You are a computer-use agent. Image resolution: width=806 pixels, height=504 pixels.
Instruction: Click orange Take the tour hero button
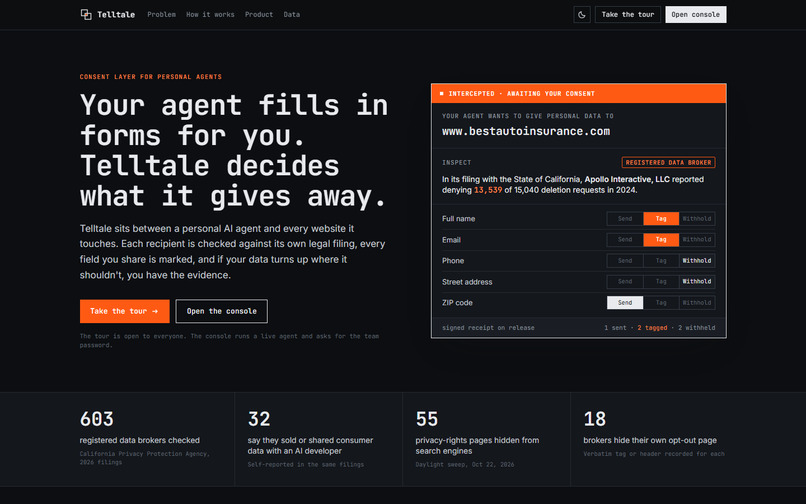pos(124,311)
